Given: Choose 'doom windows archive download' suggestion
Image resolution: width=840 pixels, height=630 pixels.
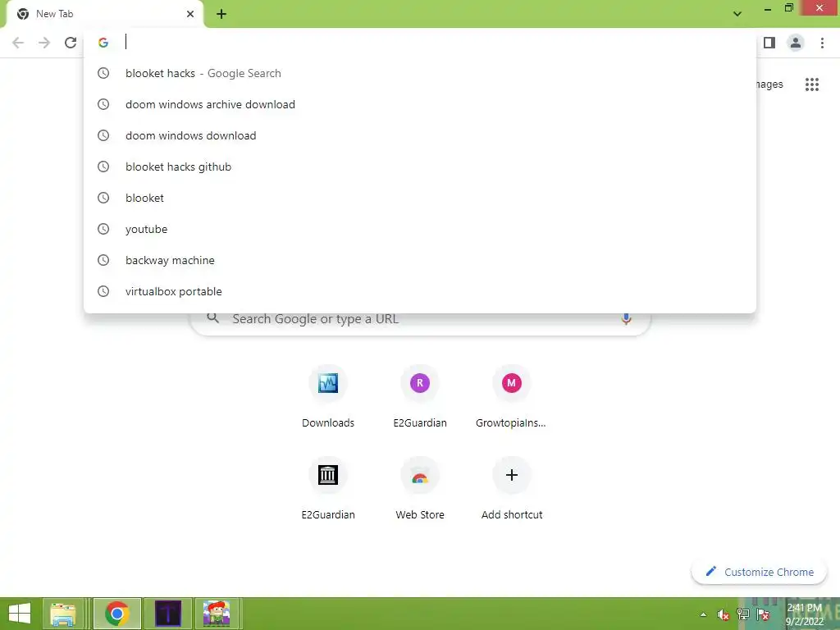Looking at the screenshot, I should coord(420,104).
